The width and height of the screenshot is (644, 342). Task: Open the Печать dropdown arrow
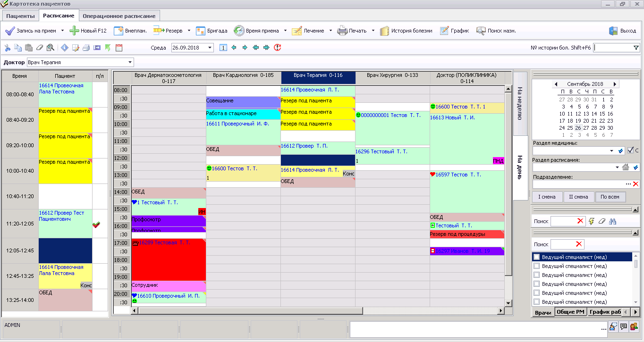tap(373, 31)
